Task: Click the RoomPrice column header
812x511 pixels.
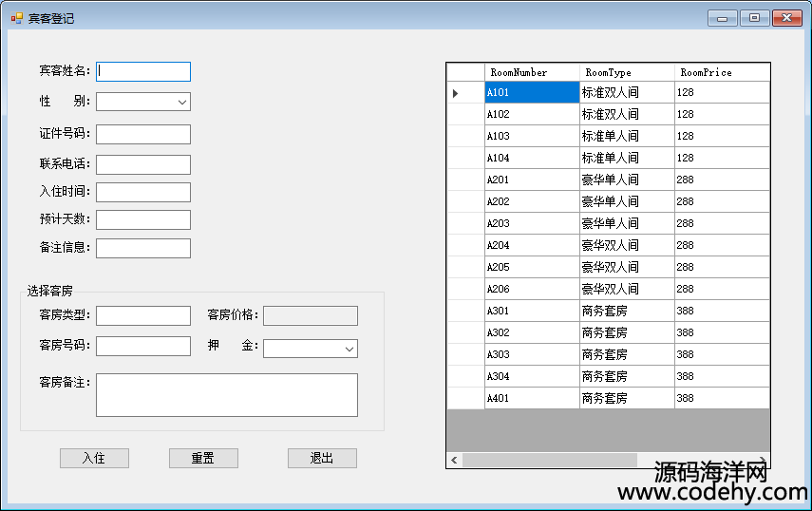Action: (721, 72)
